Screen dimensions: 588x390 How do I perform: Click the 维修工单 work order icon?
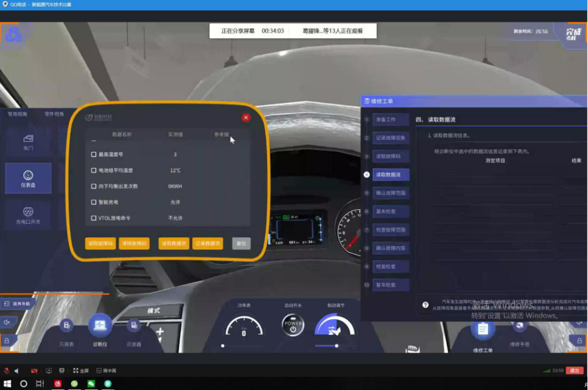coord(482,329)
